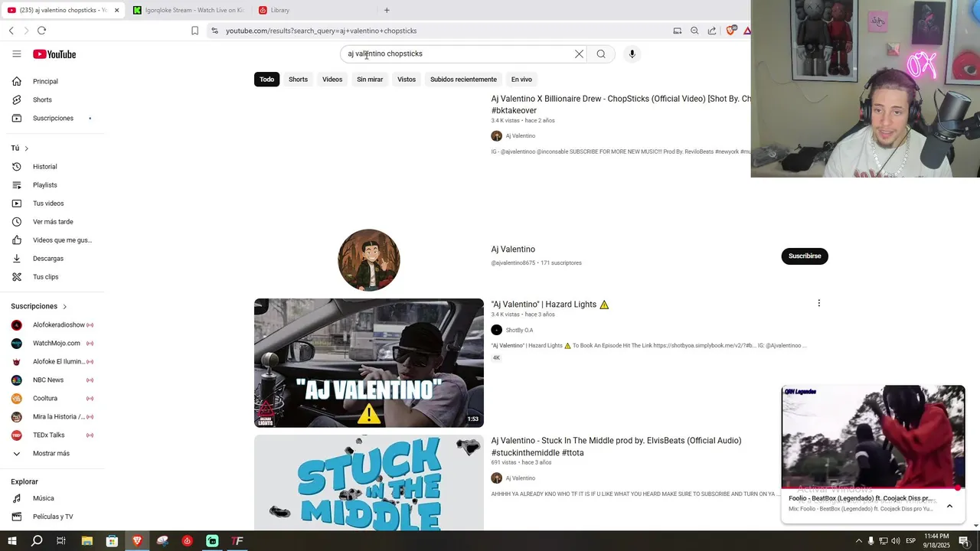The height and width of the screenshot is (551, 980).
Task: Open Suscripciones in the sidebar
Action: coord(52,118)
